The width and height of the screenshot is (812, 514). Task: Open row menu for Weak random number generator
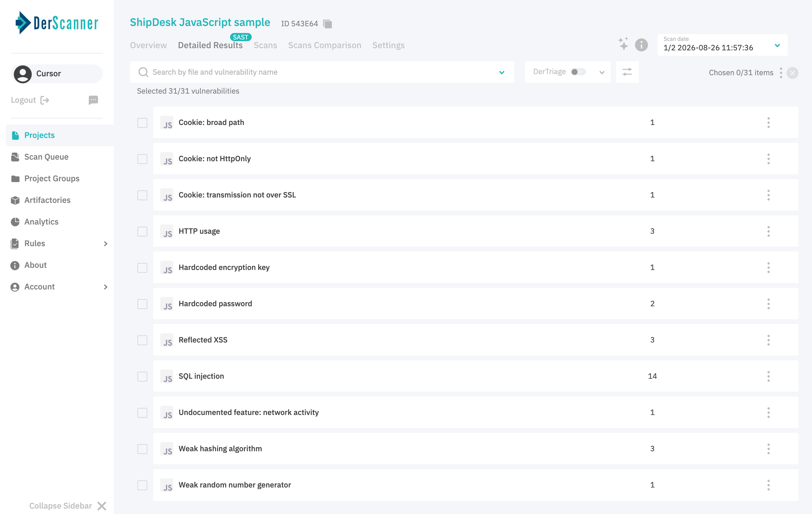coord(768,485)
